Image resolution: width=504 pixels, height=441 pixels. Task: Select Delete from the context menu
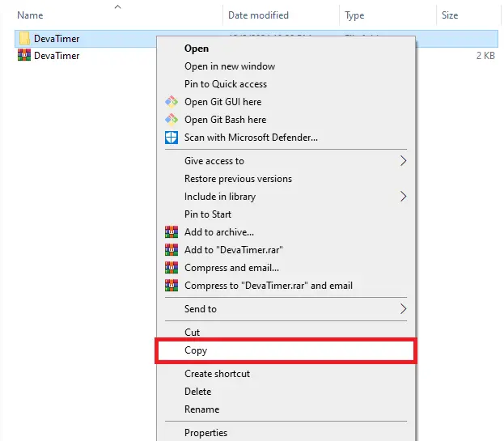197,392
